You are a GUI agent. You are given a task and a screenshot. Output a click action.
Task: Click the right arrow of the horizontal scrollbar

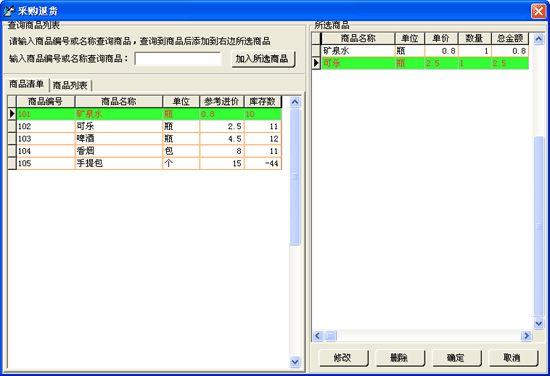[526, 336]
